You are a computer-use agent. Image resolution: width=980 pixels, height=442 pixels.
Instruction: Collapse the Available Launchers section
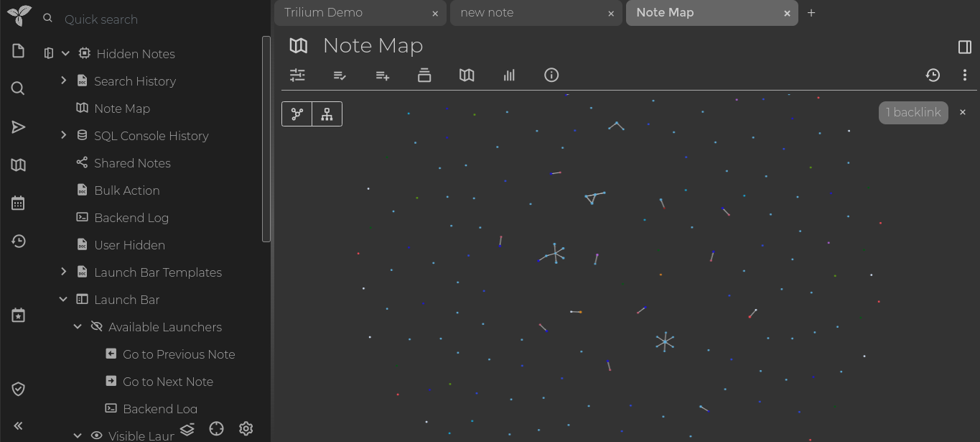(78, 326)
